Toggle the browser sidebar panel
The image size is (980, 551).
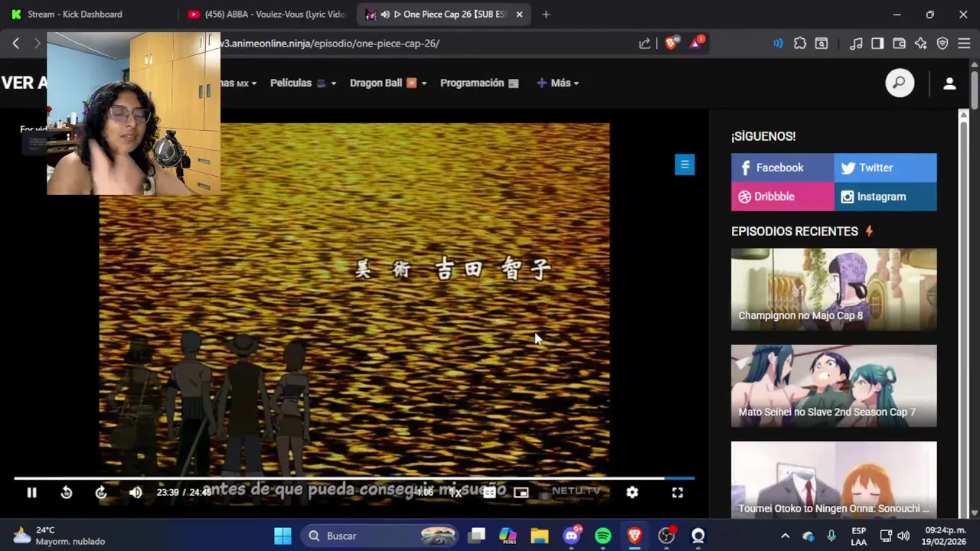[877, 44]
